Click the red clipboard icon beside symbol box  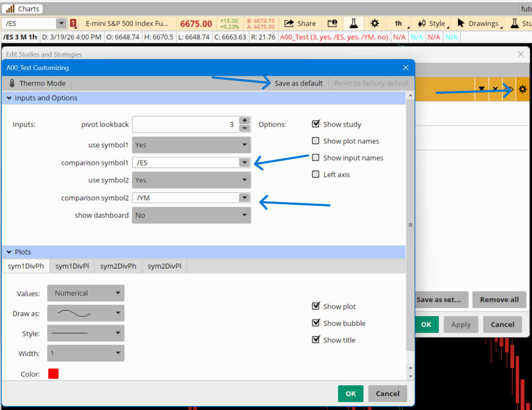click(x=73, y=23)
